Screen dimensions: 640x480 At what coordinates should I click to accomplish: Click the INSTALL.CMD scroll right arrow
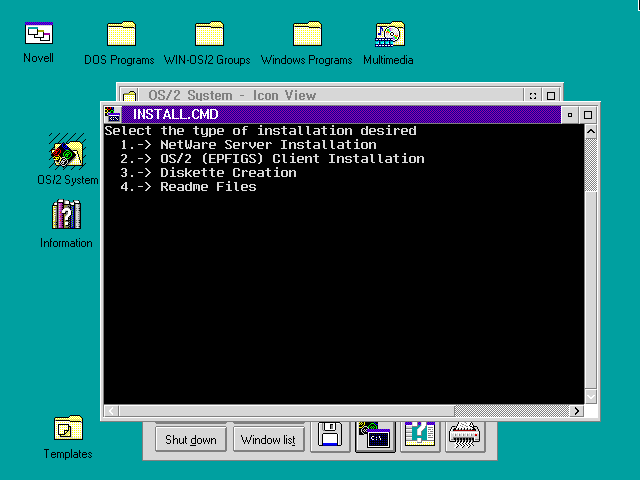pyautogui.click(x=576, y=411)
